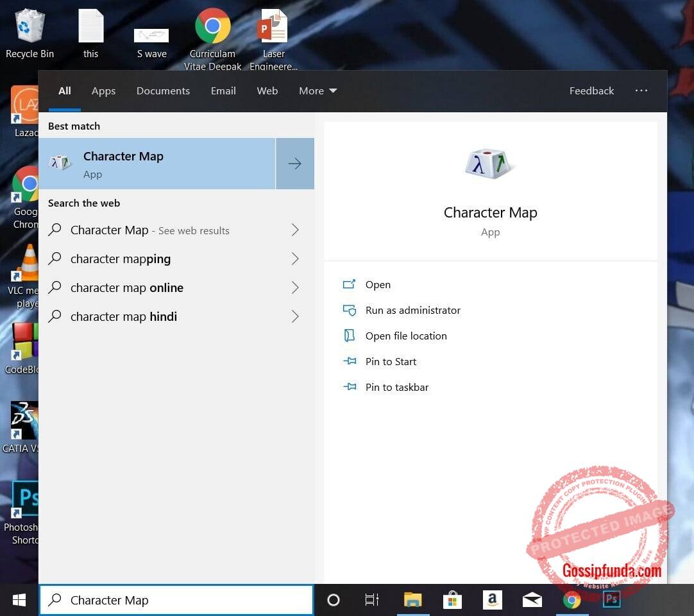694x616 pixels.
Task: Expand the 'character map hindi' chevron
Action: [295, 316]
